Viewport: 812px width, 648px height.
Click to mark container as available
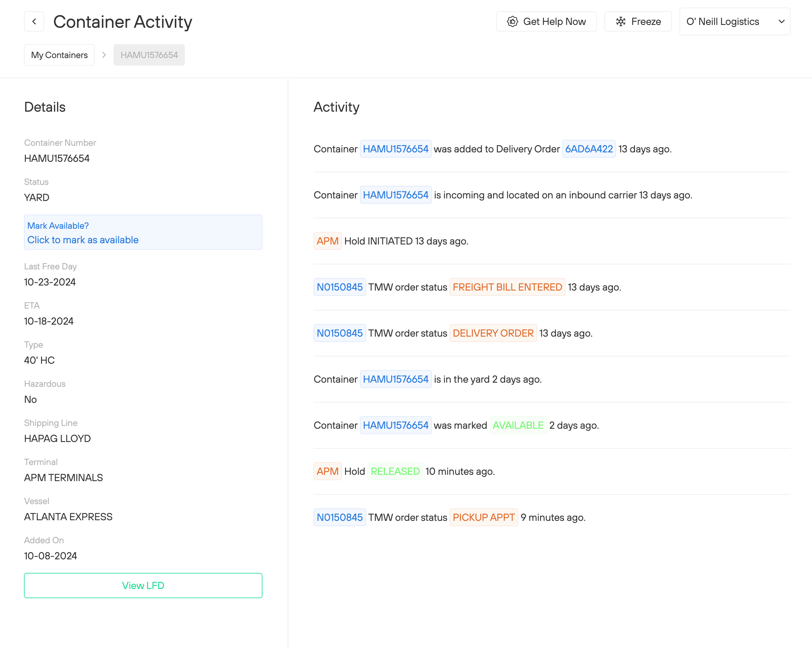tap(83, 240)
